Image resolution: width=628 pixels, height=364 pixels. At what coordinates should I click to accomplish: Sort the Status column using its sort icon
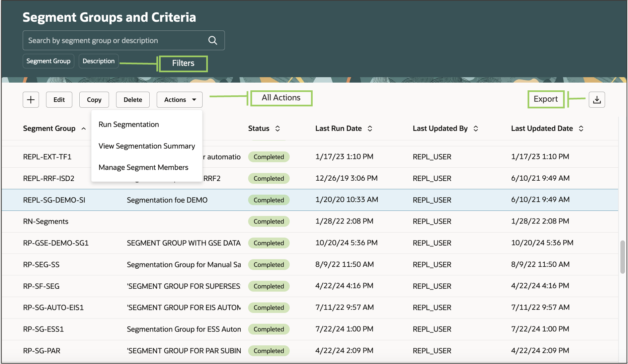pyautogui.click(x=278, y=128)
